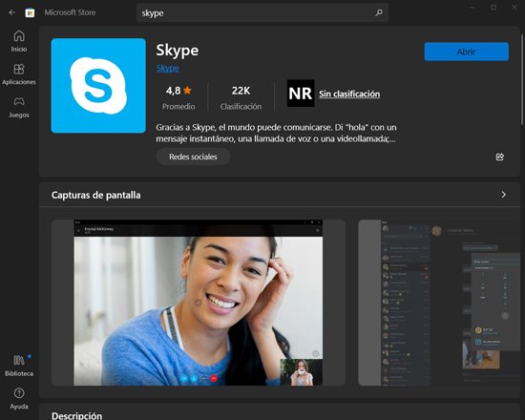The width and height of the screenshot is (525, 420).
Task: Click the Microsoft Store logo icon
Action: 30,12
